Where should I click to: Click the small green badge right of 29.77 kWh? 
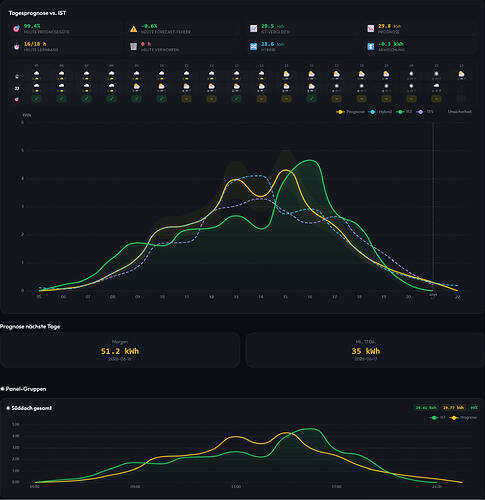(x=474, y=408)
